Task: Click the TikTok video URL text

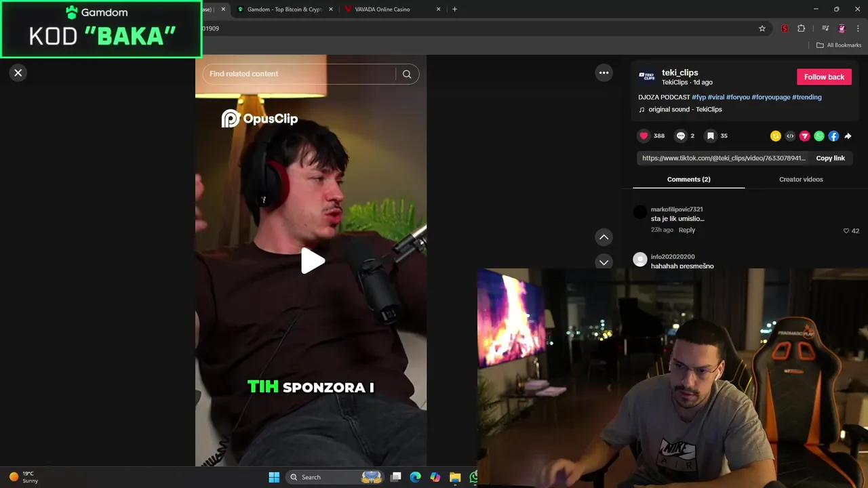Action: pos(724,158)
